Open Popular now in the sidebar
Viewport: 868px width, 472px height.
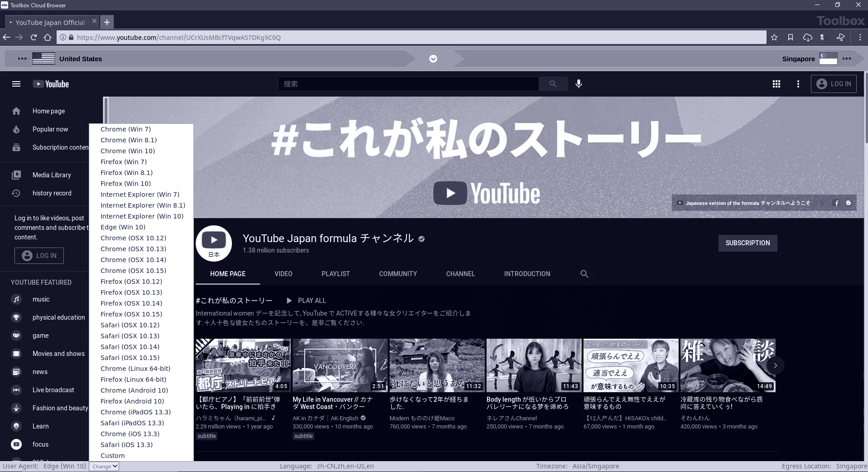tap(50, 129)
